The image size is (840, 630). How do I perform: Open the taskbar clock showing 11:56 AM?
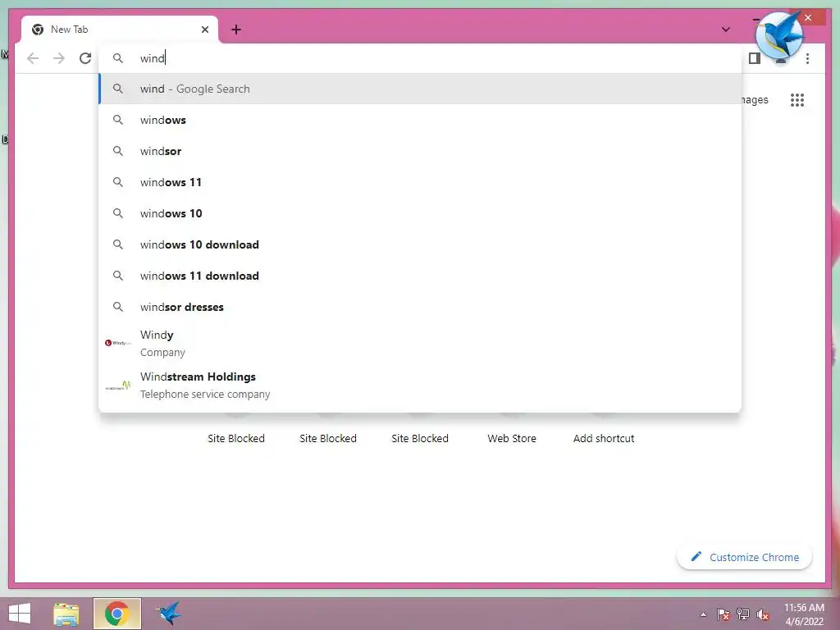804,614
